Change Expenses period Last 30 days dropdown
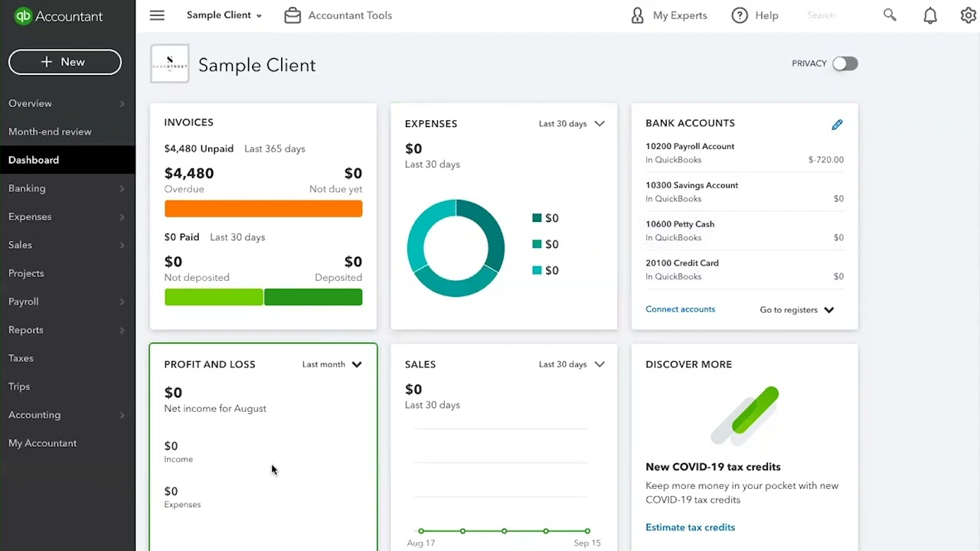 point(572,124)
